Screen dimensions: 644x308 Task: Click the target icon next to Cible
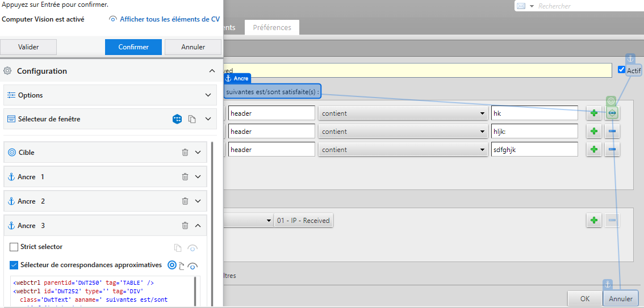pos(12,152)
